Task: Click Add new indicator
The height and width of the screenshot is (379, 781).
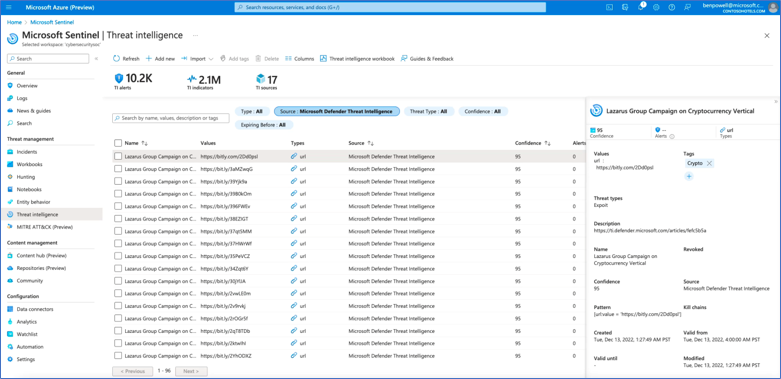Action: 160,59
